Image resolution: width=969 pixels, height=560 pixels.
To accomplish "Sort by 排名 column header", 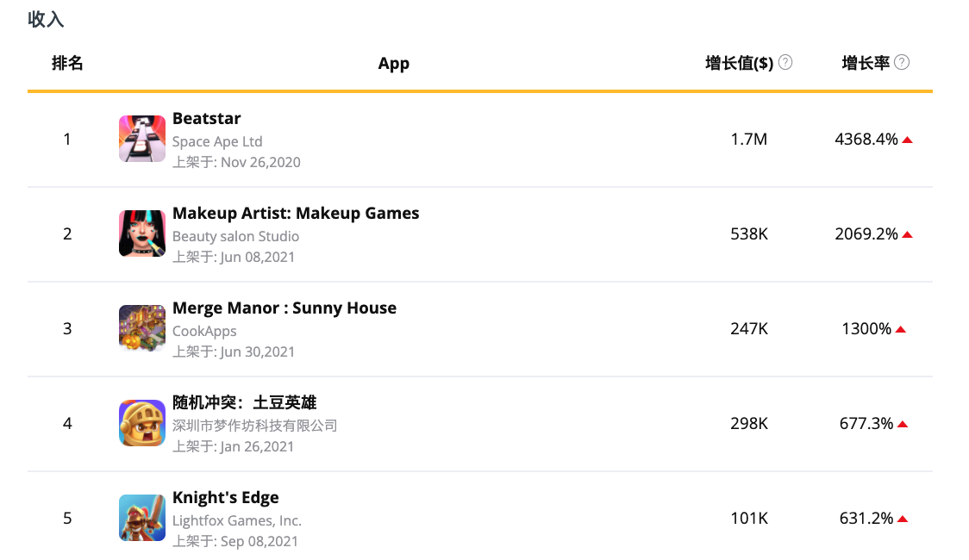I will pyautogui.click(x=67, y=63).
